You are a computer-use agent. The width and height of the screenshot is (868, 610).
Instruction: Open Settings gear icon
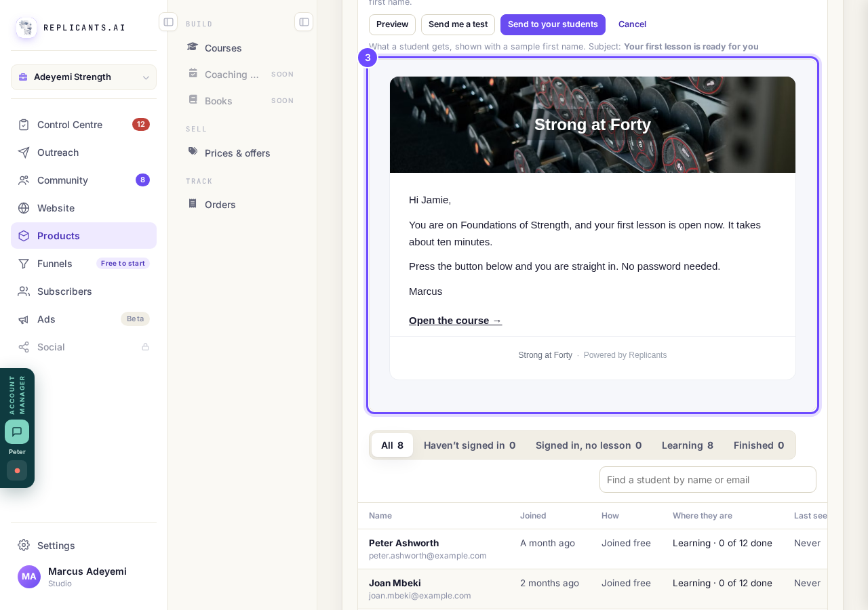(x=24, y=546)
